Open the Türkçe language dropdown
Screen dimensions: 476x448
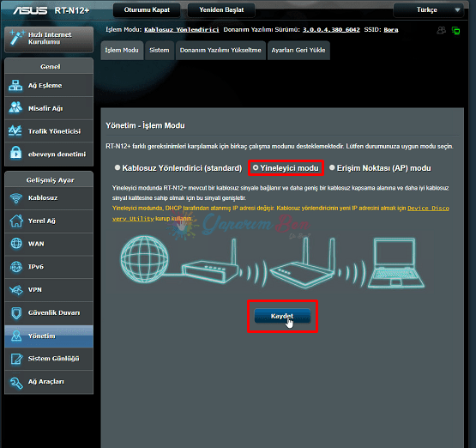click(x=428, y=10)
